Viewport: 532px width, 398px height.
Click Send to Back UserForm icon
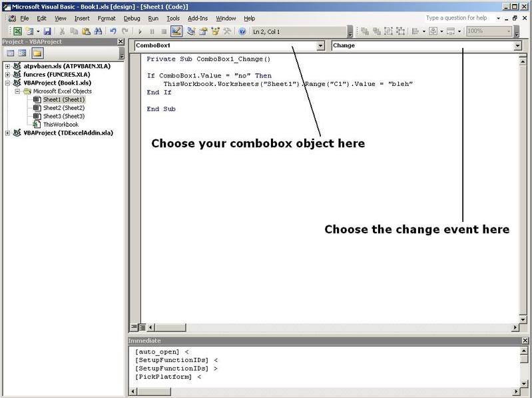(377, 31)
